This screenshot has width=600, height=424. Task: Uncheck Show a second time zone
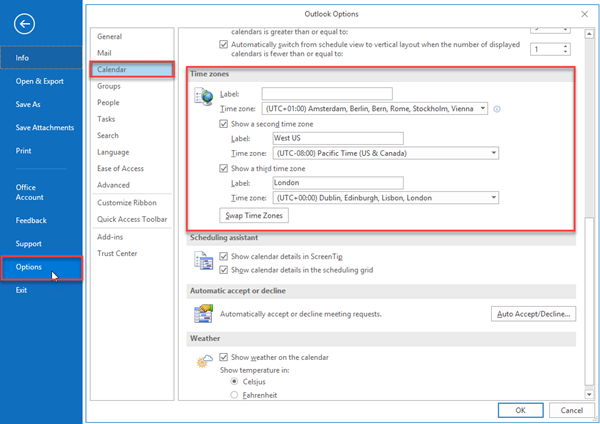tap(223, 124)
